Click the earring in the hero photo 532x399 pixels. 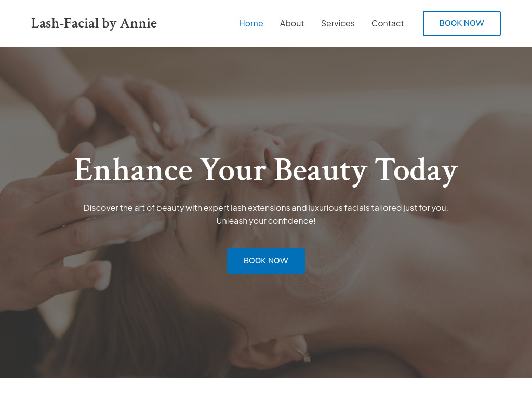(x=302, y=353)
